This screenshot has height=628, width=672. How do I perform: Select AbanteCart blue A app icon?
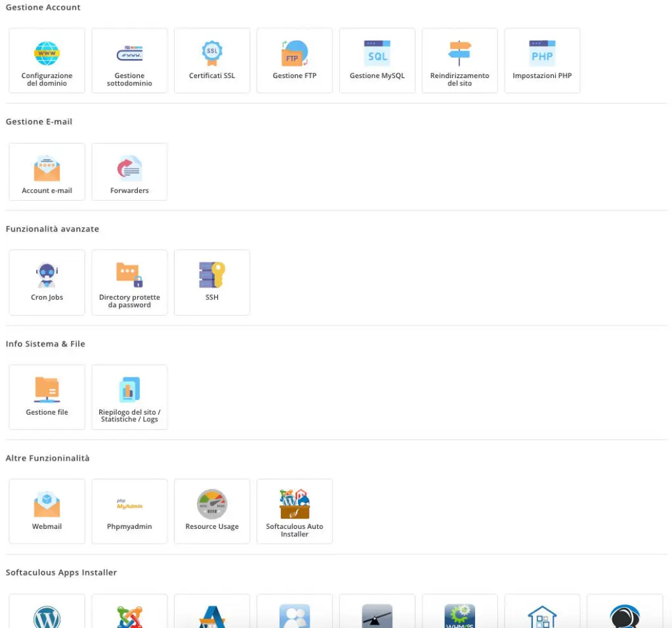pyautogui.click(x=212, y=617)
